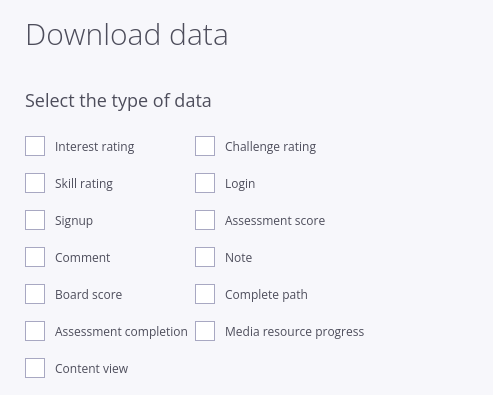Select the Login checkbox
Screen dimensions: 493x395
pos(205,183)
